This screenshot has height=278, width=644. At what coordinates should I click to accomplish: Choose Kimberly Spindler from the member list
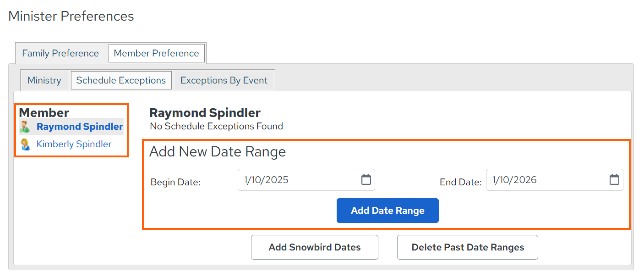pyautogui.click(x=74, y=144)
